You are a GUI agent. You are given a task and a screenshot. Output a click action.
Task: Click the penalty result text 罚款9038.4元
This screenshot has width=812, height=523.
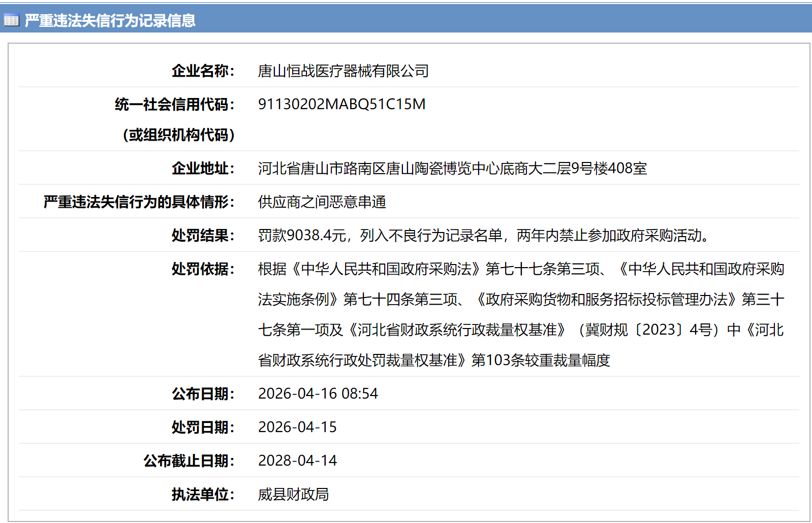[x=302, y=235]
